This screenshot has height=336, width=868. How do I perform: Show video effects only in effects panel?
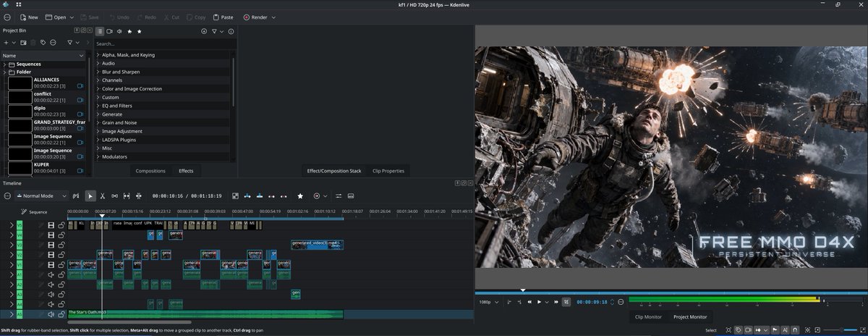pos(109,31)
